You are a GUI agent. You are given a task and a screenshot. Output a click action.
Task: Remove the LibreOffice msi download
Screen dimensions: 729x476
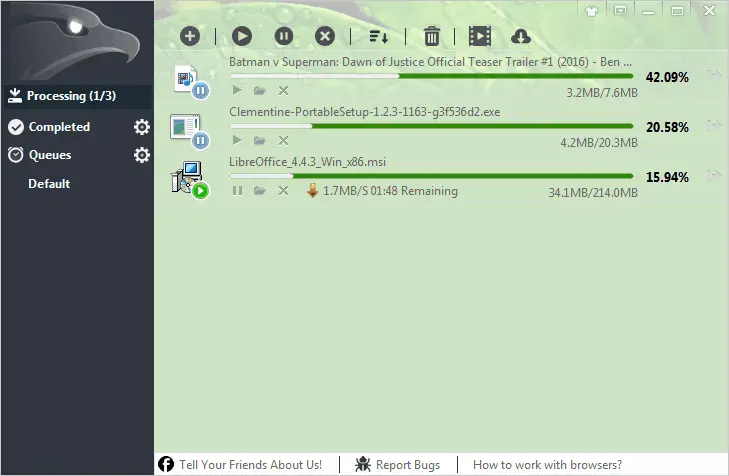coord(283,191)
